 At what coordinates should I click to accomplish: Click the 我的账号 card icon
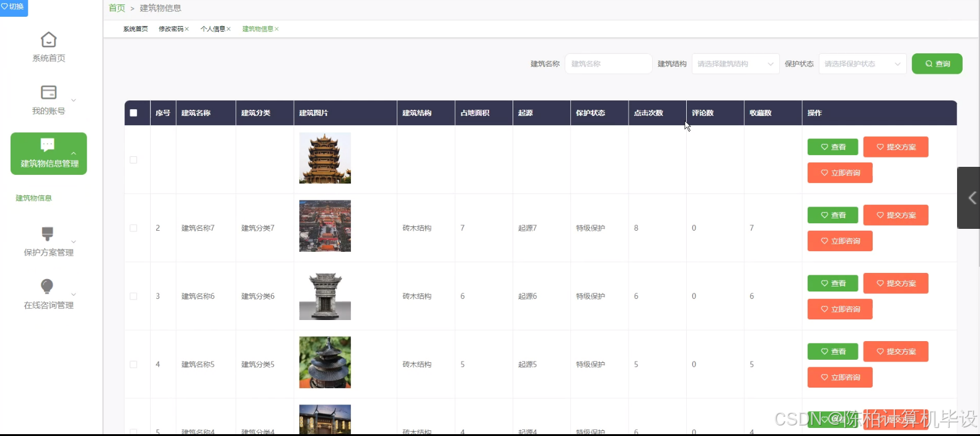point(48,92)
